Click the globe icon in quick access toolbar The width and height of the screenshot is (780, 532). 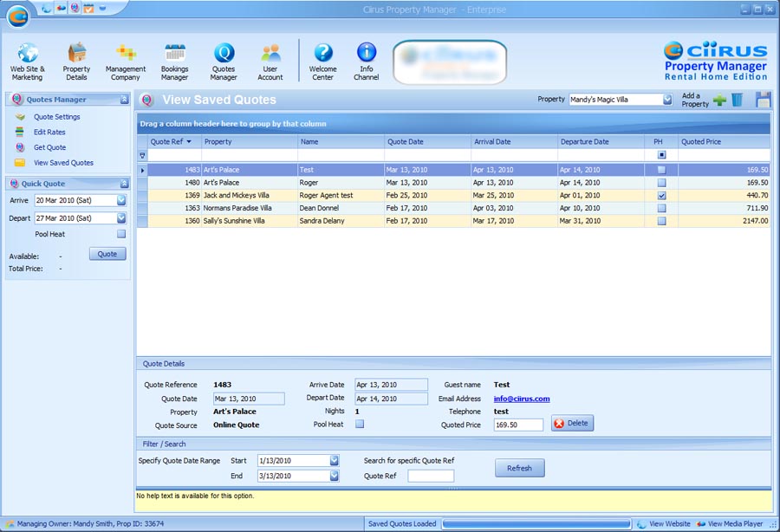[x=46, y=8]
